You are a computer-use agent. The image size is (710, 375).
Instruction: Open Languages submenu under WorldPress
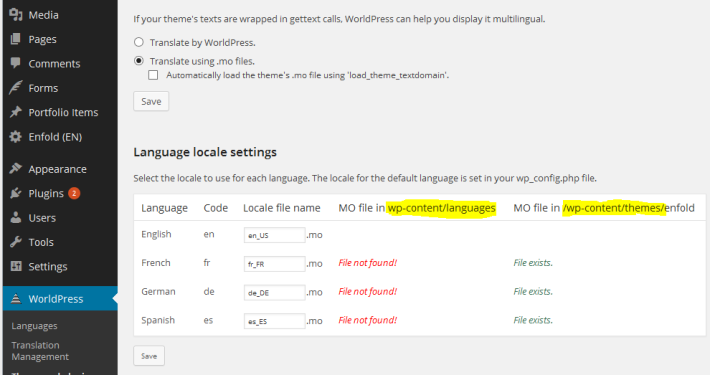tap(34, 326)
